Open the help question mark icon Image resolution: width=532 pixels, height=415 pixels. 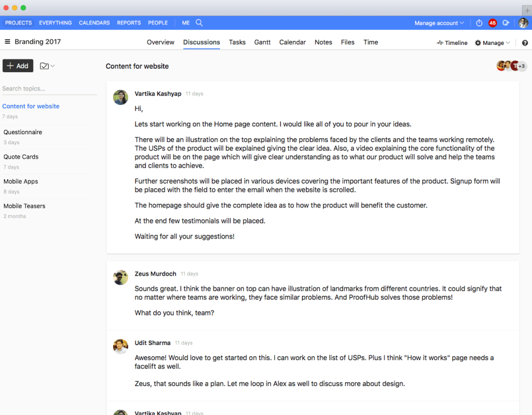tap(524, 42)
